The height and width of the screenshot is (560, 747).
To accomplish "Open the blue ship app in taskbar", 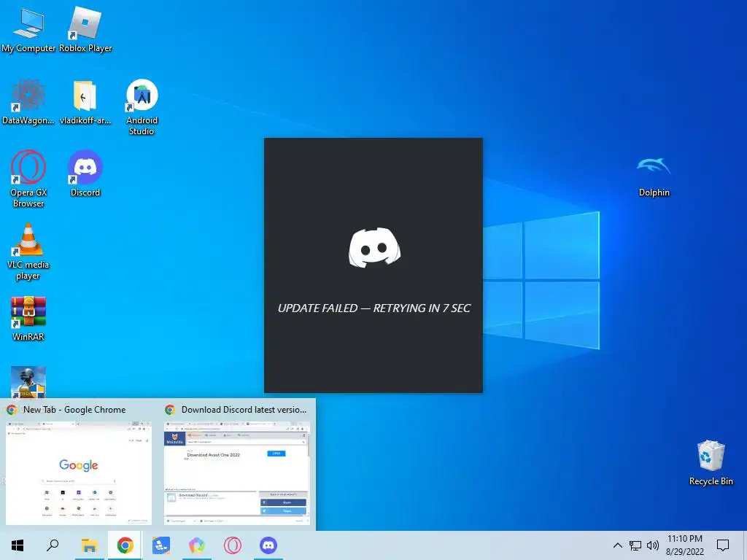I will [x=161, y=545].
